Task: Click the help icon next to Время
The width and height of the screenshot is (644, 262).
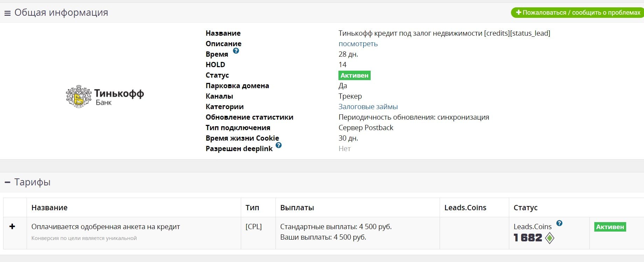Action: click(236, 51)
